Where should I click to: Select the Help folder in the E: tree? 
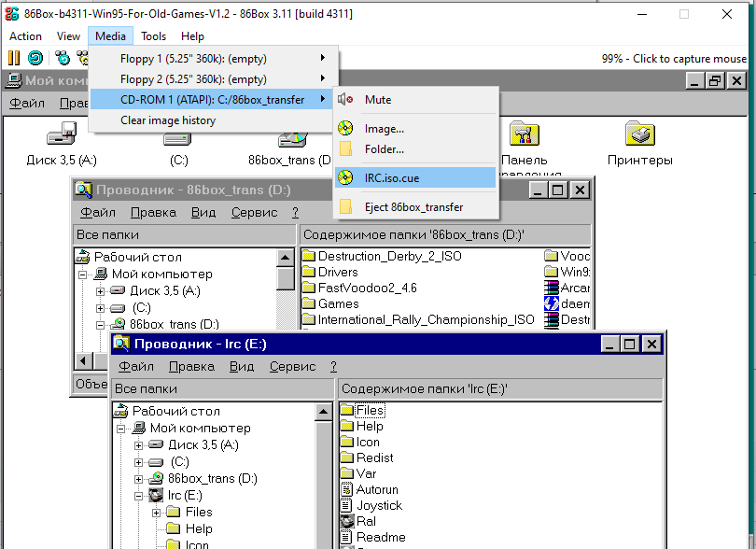(x=199, y=528)
